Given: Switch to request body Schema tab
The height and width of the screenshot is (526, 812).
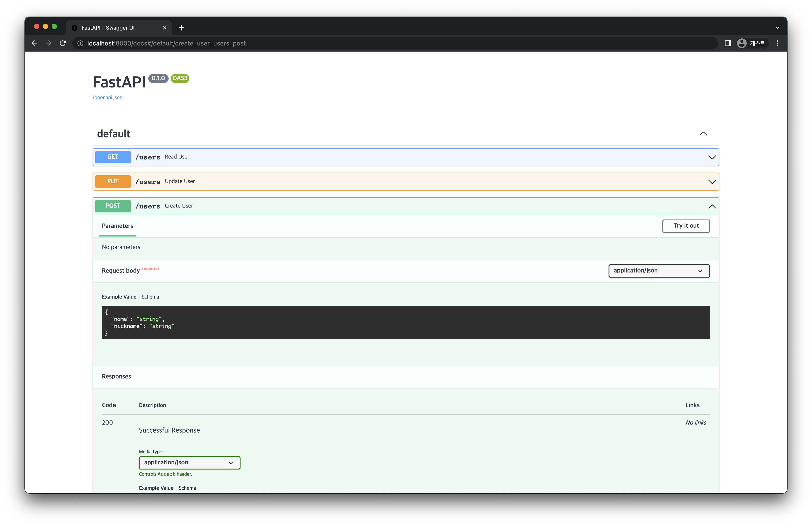Looking at the screenshot, I should pos(150,297).
